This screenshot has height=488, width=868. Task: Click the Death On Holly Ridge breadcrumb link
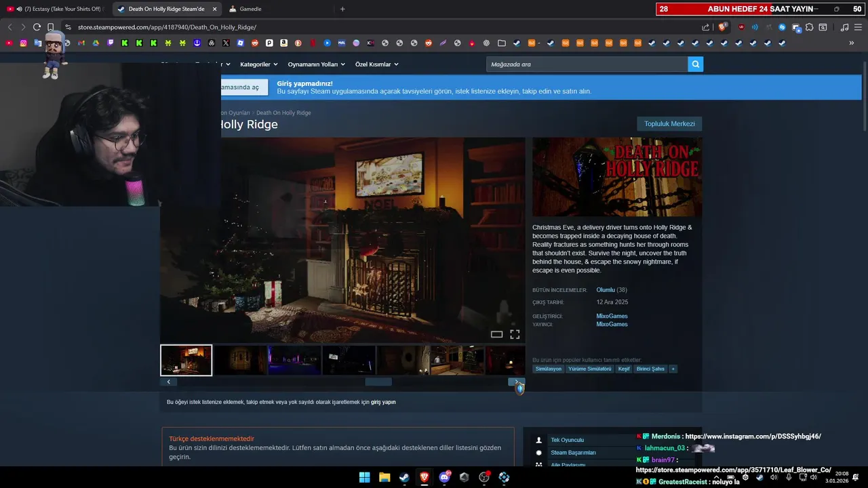283,113
